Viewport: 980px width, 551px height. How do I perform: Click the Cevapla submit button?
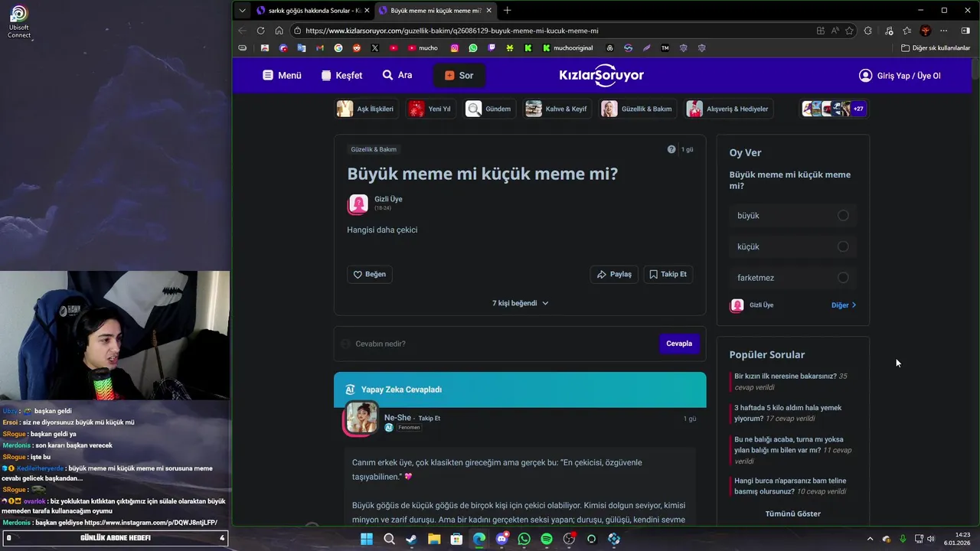click(x=679, y=344)
